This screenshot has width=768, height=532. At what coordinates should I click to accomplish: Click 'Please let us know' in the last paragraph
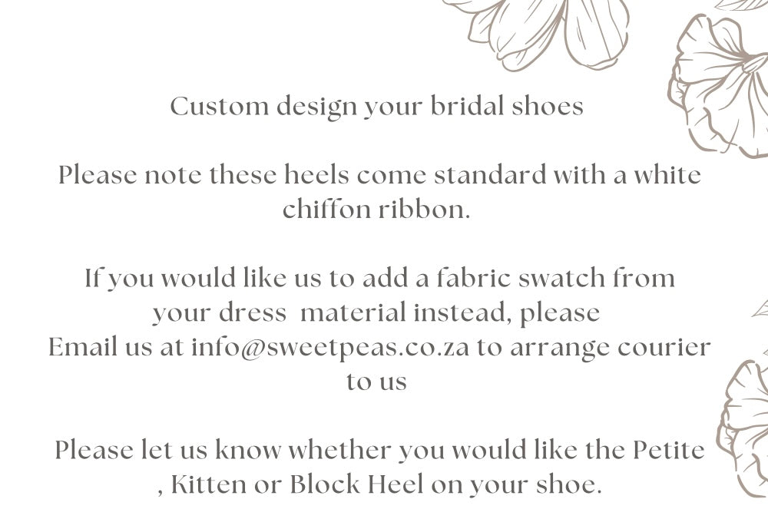tap(168, 450)
